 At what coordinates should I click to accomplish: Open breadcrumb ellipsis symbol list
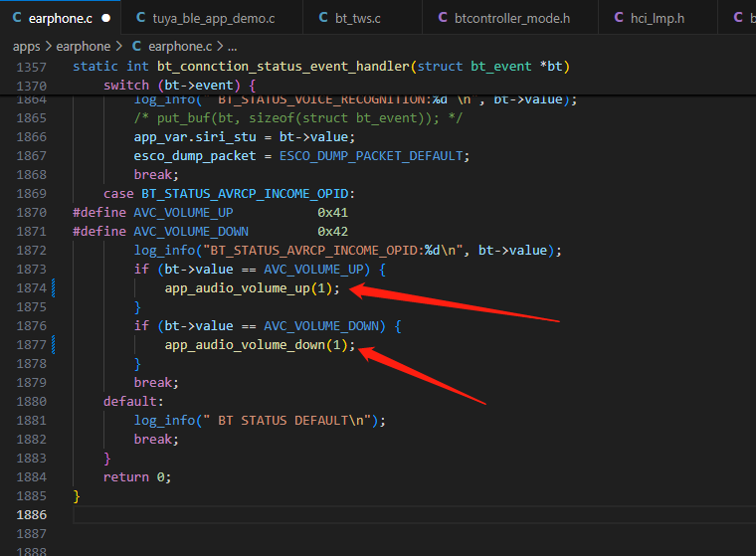point(233,47)
